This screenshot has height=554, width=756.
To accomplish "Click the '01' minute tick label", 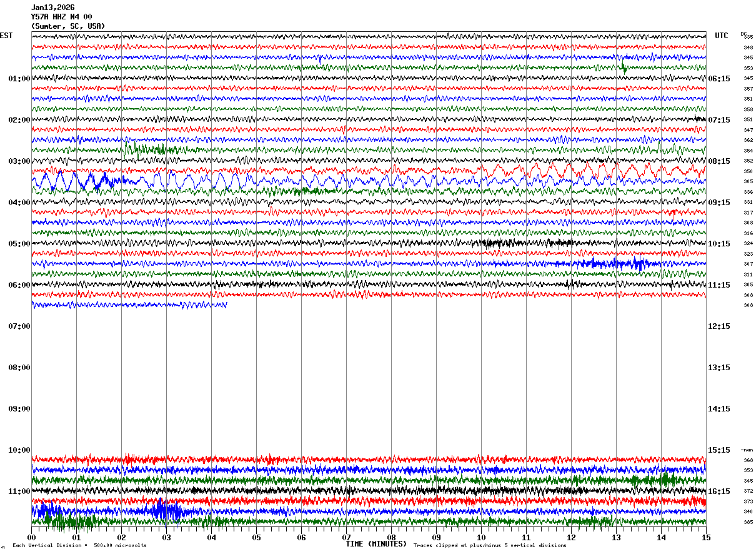I will coord(76,537).
